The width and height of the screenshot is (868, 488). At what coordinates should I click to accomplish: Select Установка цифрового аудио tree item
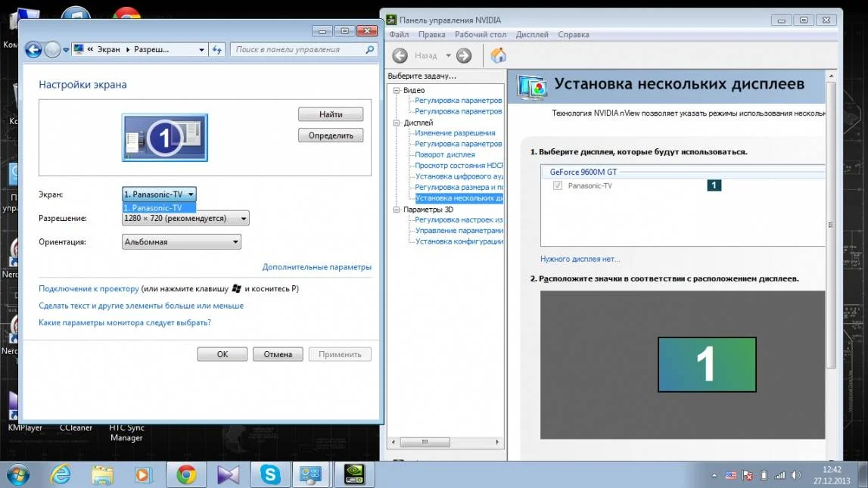pyautogui.click(x=459, y=176)
